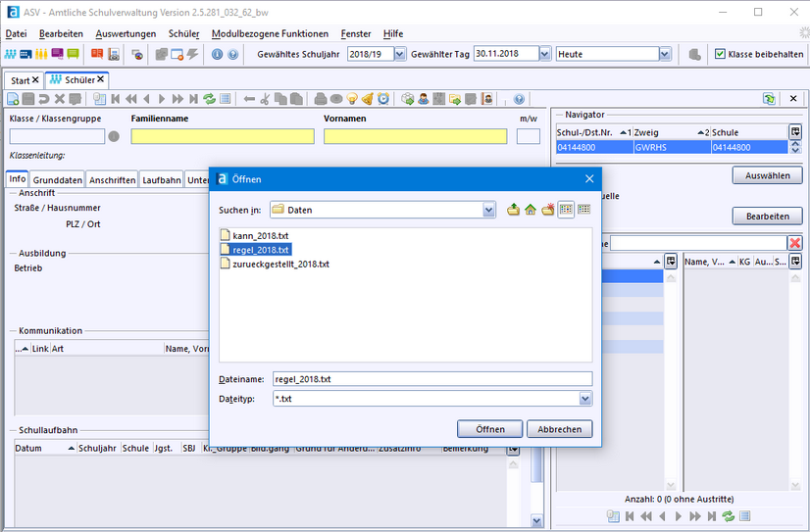
Task: Click the alarm clock toolbar icon
Action: [x=383, y=99]
